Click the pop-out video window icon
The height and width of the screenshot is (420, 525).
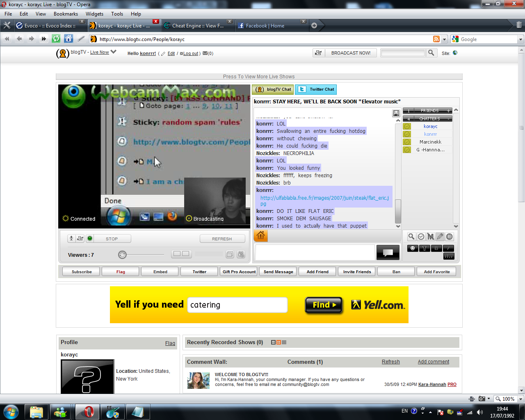(230, 254)
